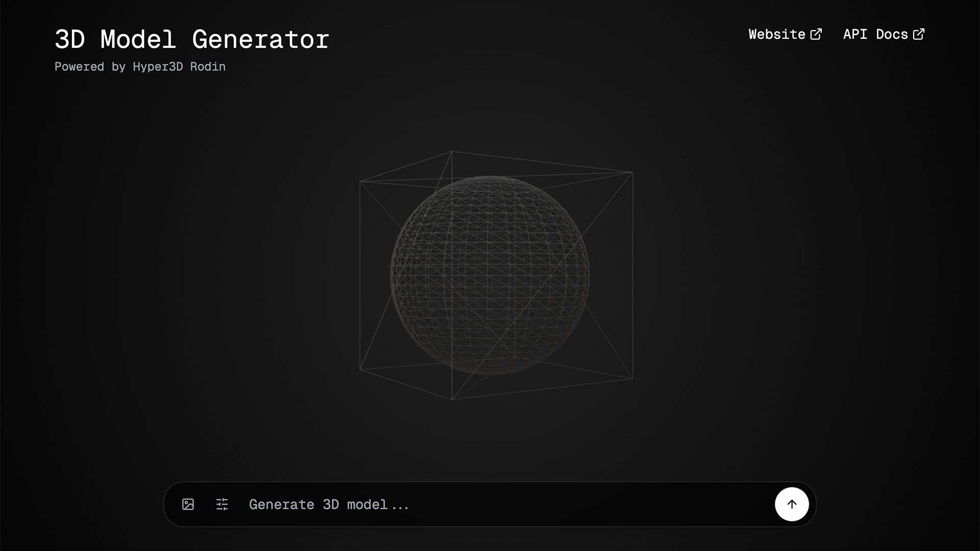
Task: Click the 3D Model Generator title
Action: [x=191, y=39]
